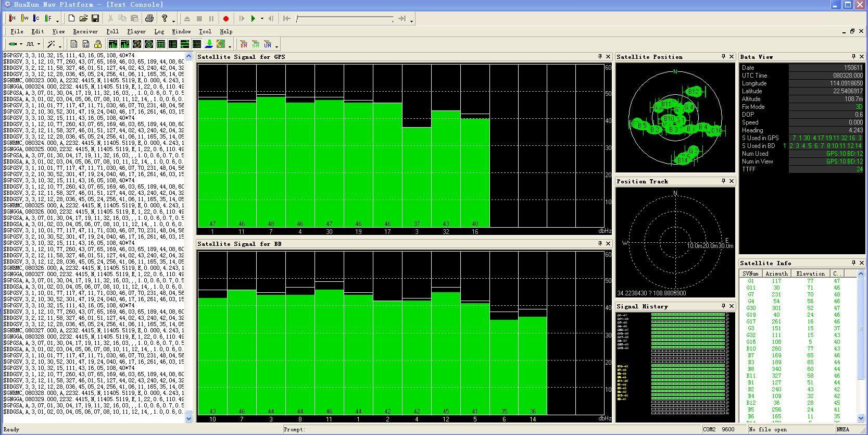868x435 pixels.
Task: Click the UM toolbar icon
Action: (268, 44)
